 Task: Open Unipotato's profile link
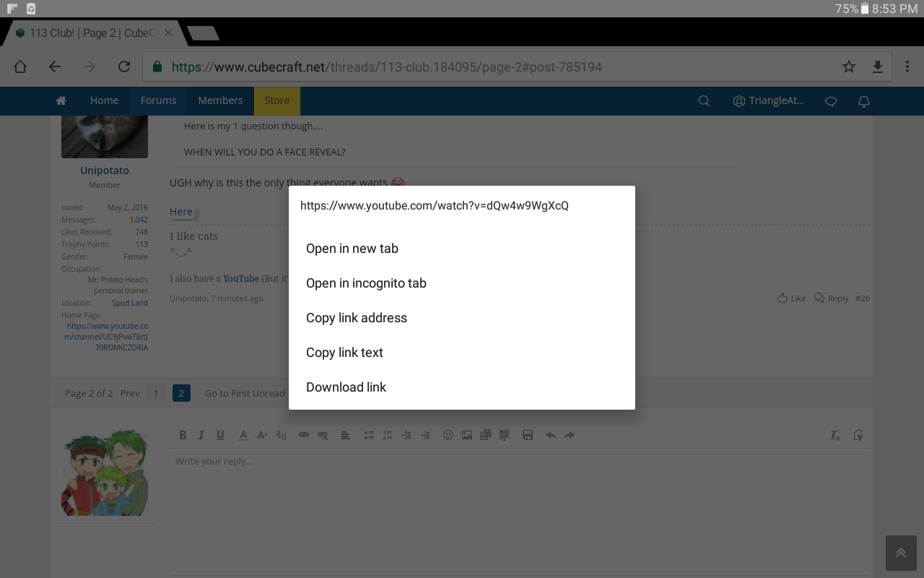(105, 171)
